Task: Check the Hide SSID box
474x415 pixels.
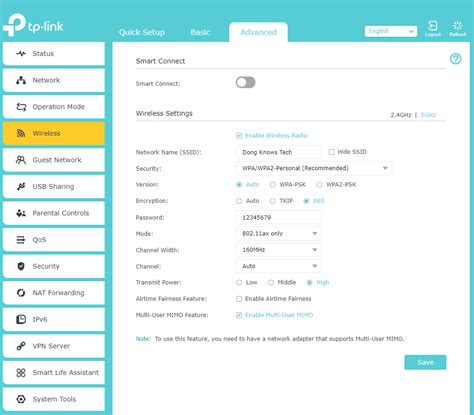Action: [331, 152]
